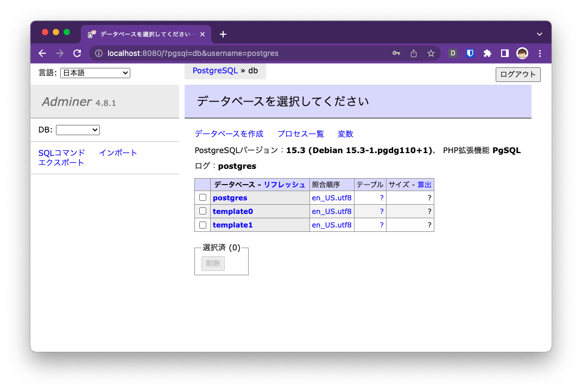Open the PostgreSQL breadcrumb link
This screenshot has width=582, height=392.
pos(215,71)
